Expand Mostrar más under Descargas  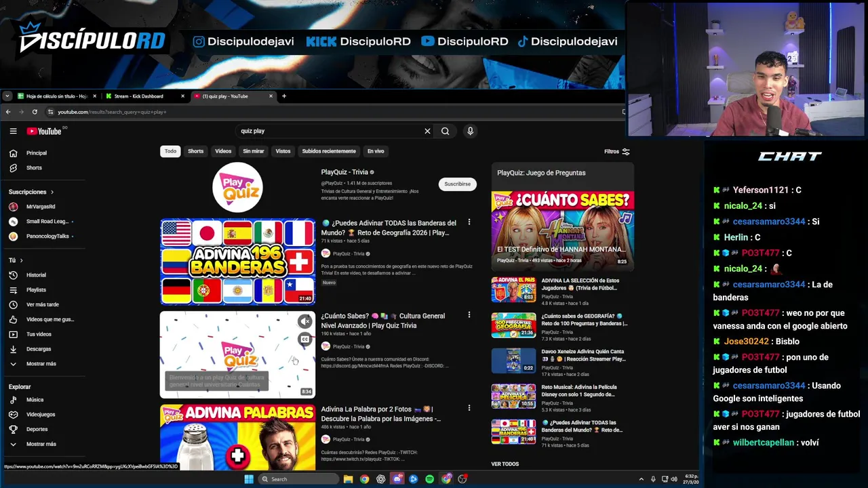(x=41, y=364)
